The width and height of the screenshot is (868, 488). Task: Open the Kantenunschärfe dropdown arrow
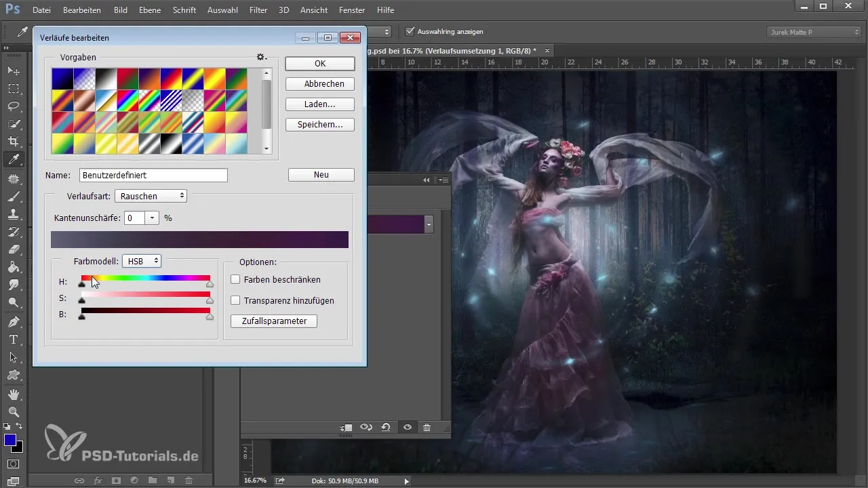(x=152, y=218)
